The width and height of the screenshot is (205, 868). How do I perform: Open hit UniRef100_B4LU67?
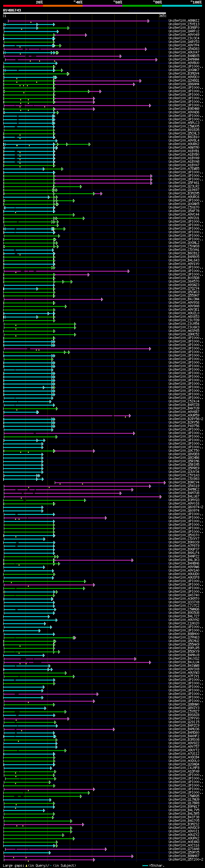[x=184, y=496]
